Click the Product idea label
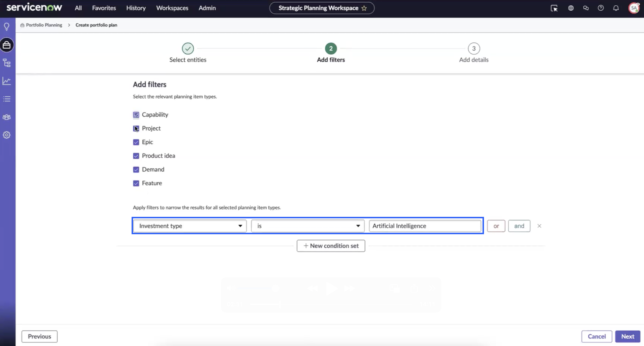Viewport: 644px width, 346px height. (x=159, y=156)
